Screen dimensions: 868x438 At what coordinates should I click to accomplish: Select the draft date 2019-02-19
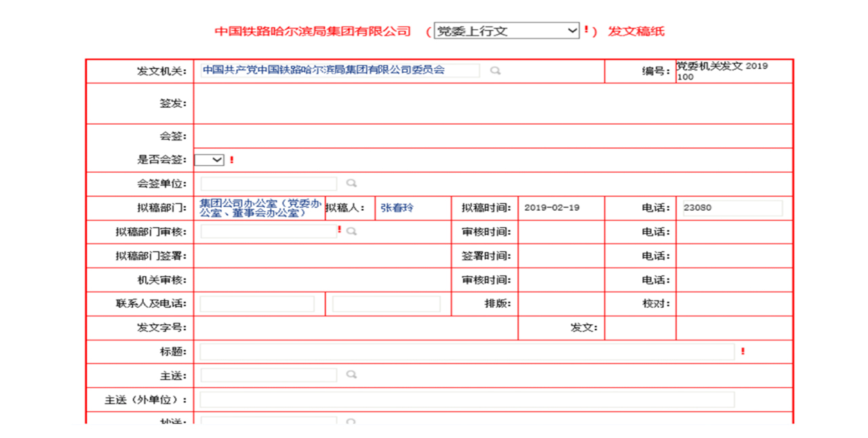click(552, 207)
